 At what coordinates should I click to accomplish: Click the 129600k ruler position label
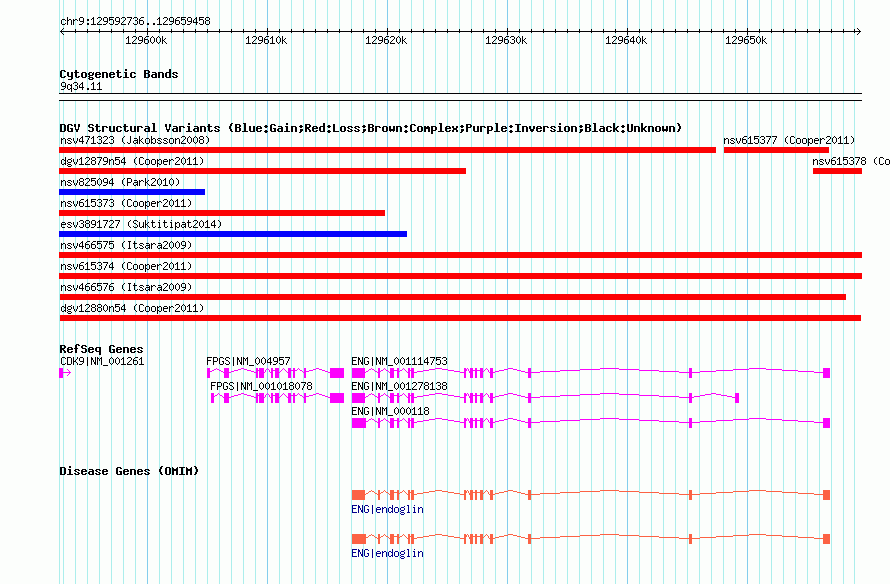click(146, 40)
